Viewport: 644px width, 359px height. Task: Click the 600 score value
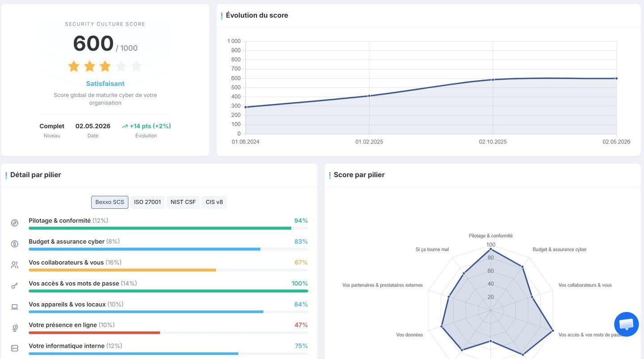[x=93, y=44]
